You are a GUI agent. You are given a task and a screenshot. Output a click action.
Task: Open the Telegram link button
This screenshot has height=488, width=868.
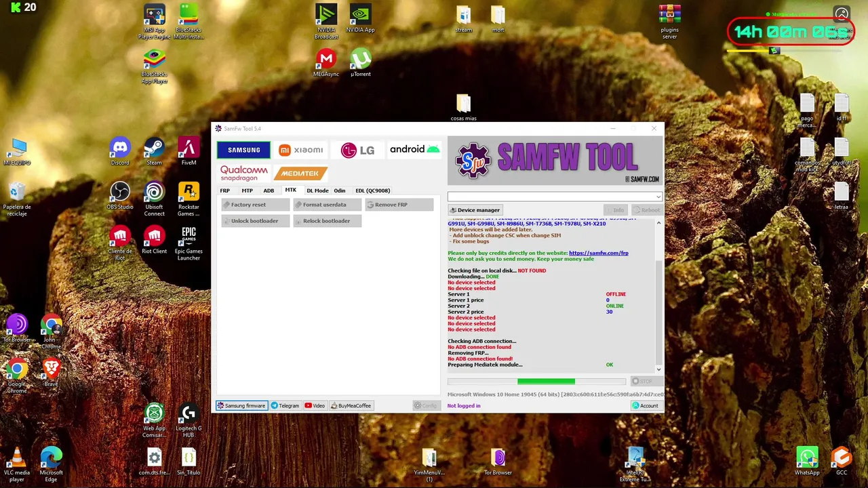point(285,405)
